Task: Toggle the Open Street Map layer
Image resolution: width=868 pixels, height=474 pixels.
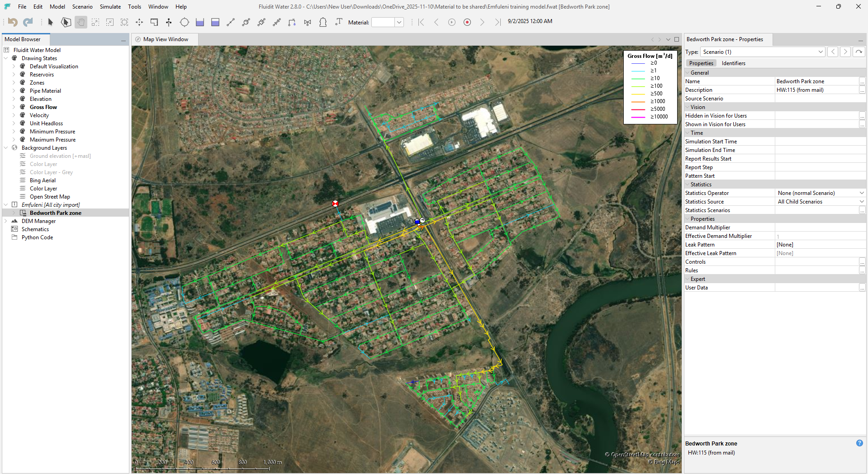Action: tap(50, 197)
